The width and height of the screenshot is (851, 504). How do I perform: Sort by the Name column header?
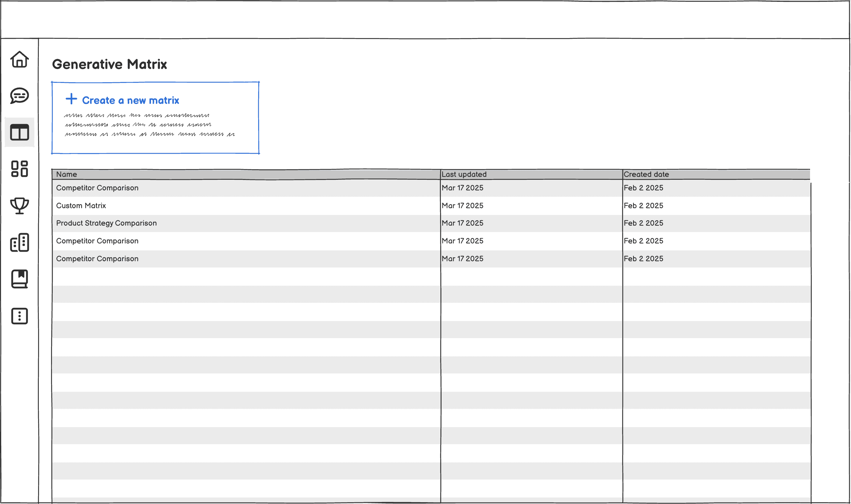(x=67, y=174)
